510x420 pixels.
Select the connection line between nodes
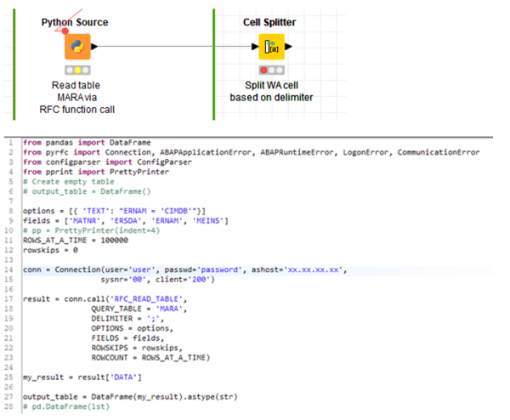175,47
